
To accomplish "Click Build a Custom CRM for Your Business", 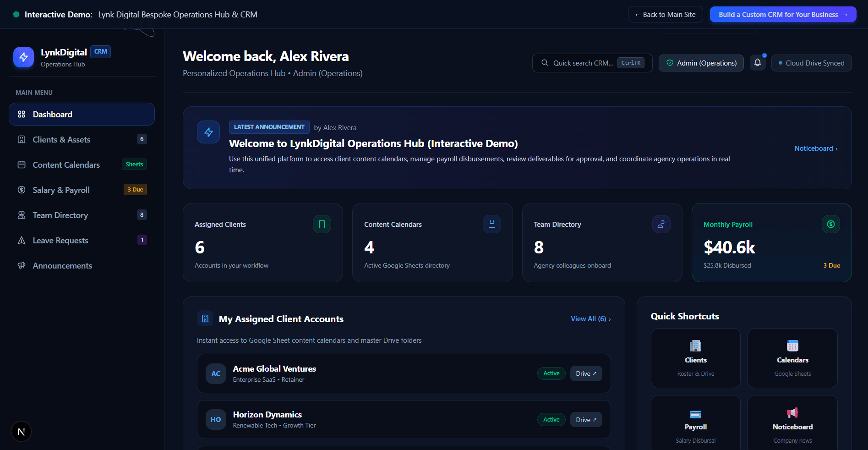I will click(783, 15).
